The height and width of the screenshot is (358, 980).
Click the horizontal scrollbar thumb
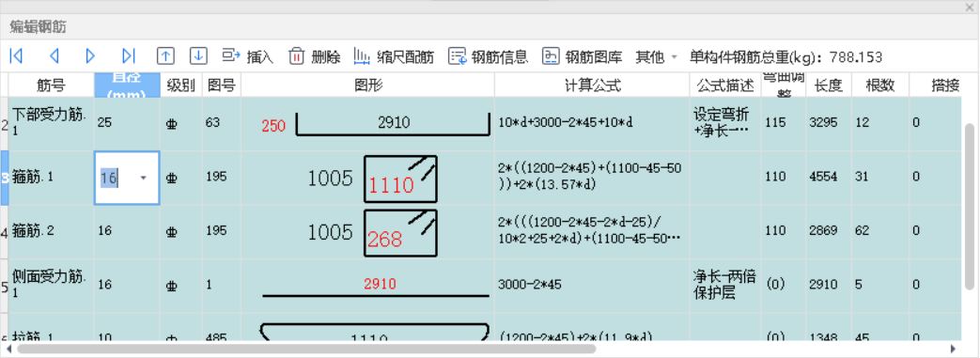pos(306,349)
